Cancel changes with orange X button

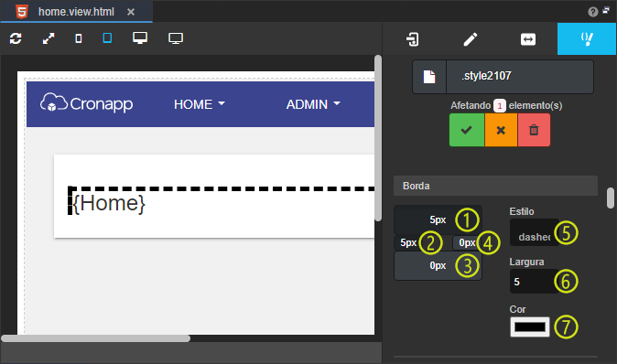coord(501,130)
